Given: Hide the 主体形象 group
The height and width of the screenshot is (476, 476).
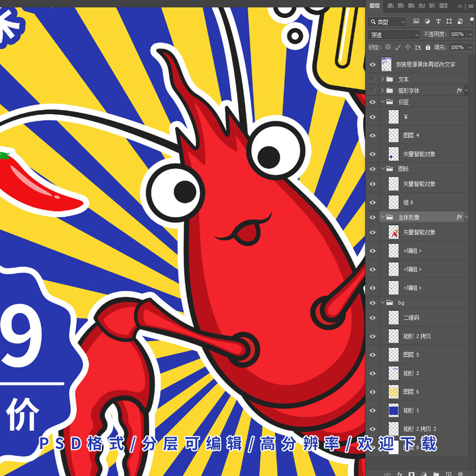Looking at the screenshot, I should click(x=372, y=217).
